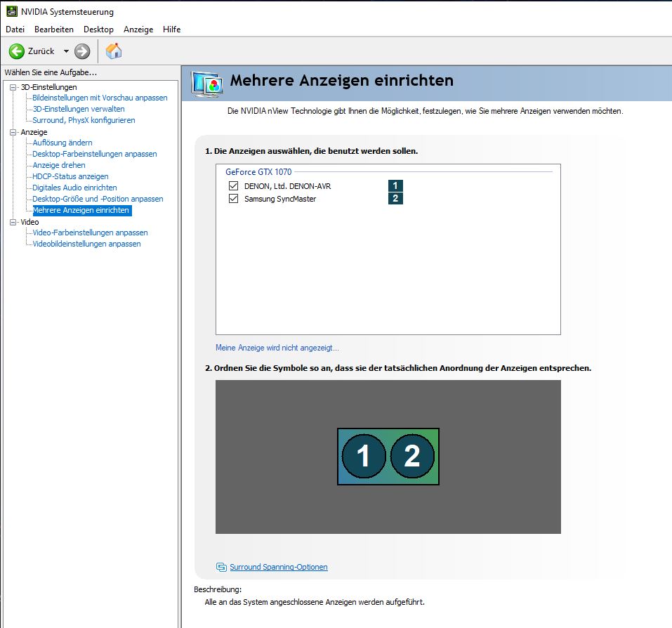Open the Hilfe menu
This screenshot has width=672, height=628.
tap(171, 29)
